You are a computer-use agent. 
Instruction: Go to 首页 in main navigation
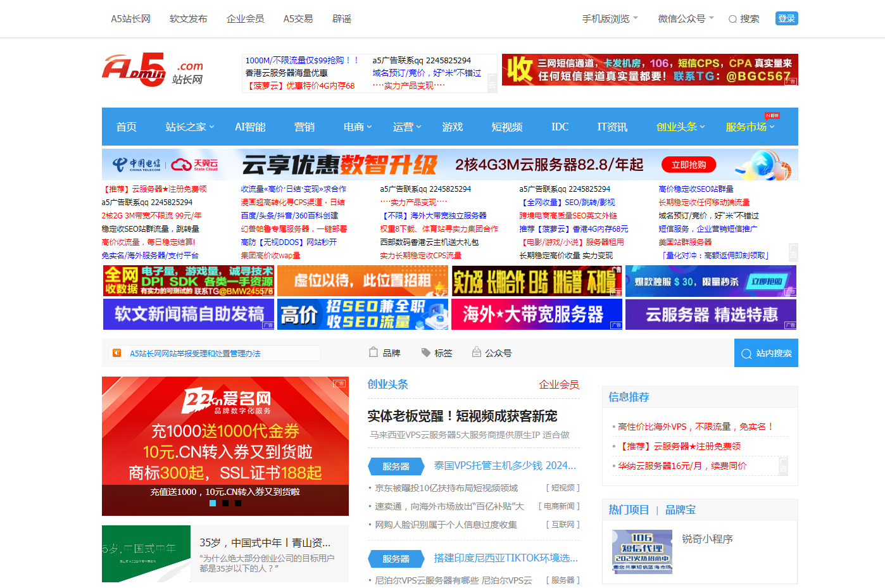126,127
